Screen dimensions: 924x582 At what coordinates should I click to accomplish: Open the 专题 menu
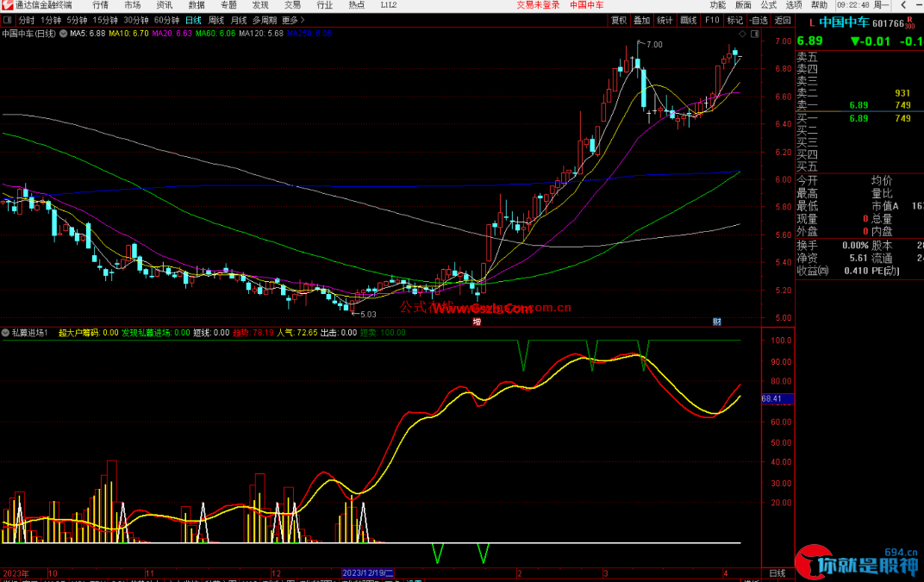pyautogui.click(x=228, y=4)
